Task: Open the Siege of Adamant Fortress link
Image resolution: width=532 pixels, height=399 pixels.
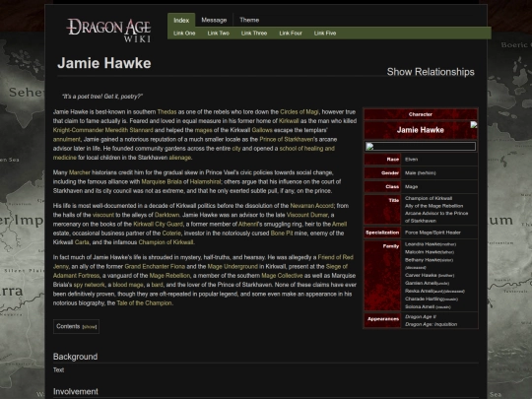Action: (337, 266)
